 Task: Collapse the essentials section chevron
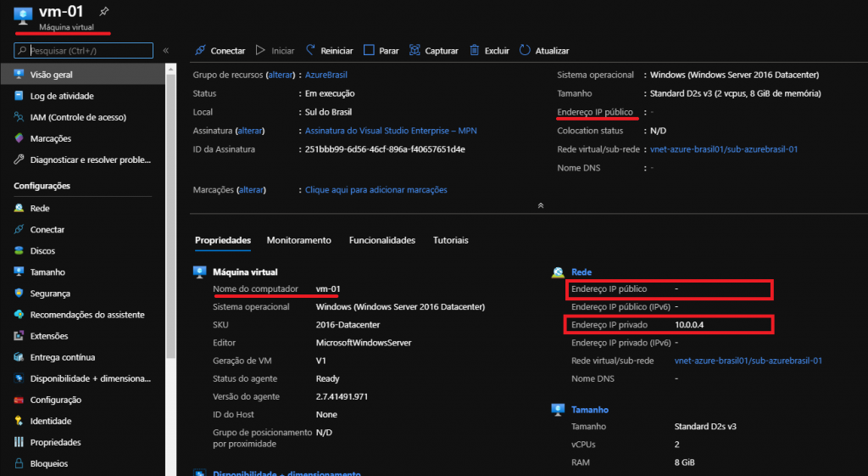(x=540, y=205)
